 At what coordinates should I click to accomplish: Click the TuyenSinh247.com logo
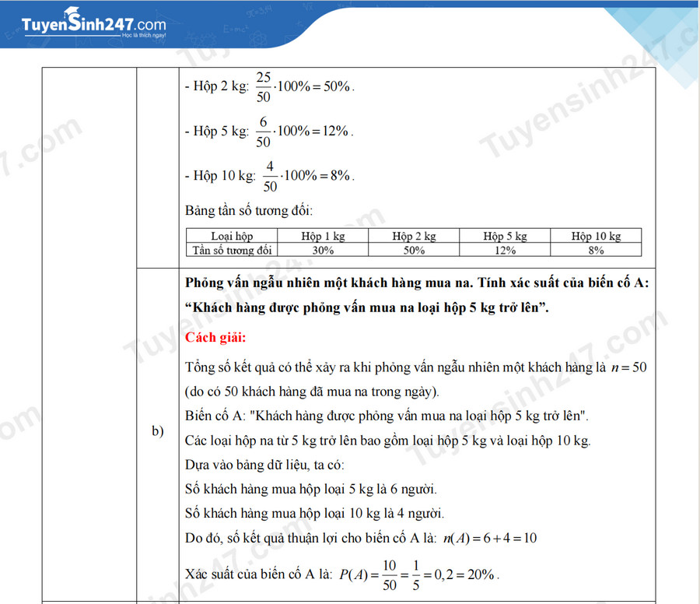[x=94, y=23]
